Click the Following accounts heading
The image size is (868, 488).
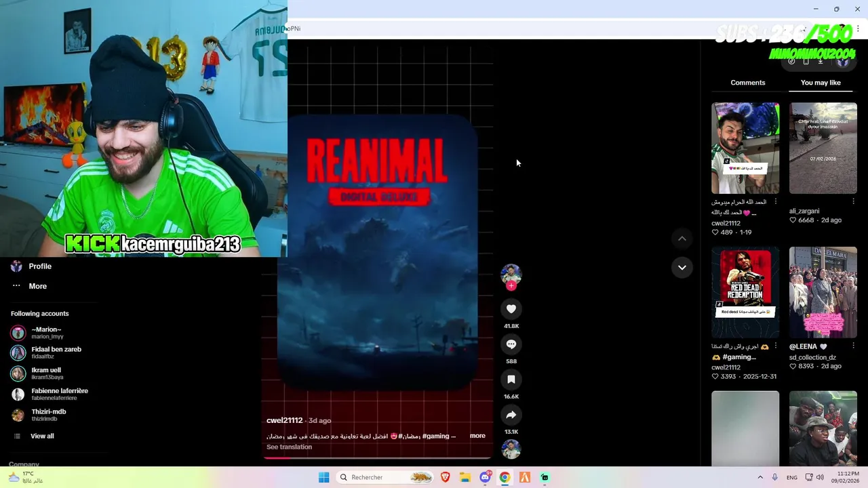pos(39,314)
